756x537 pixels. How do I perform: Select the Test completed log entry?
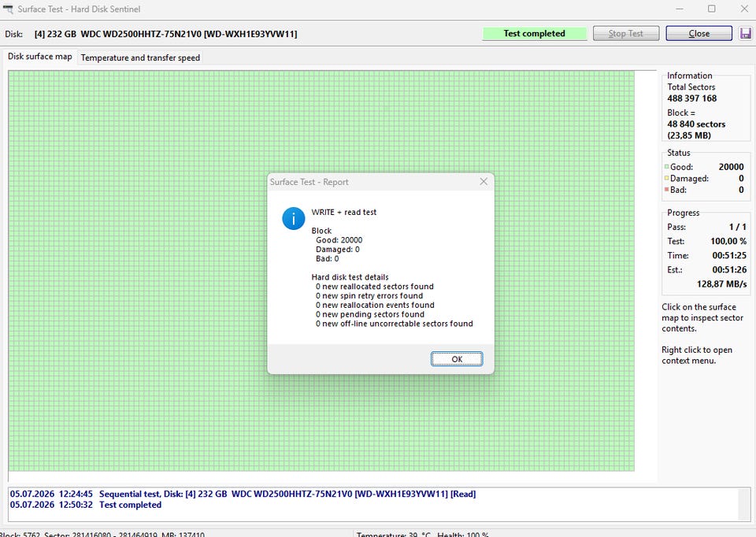coord(86,505)
